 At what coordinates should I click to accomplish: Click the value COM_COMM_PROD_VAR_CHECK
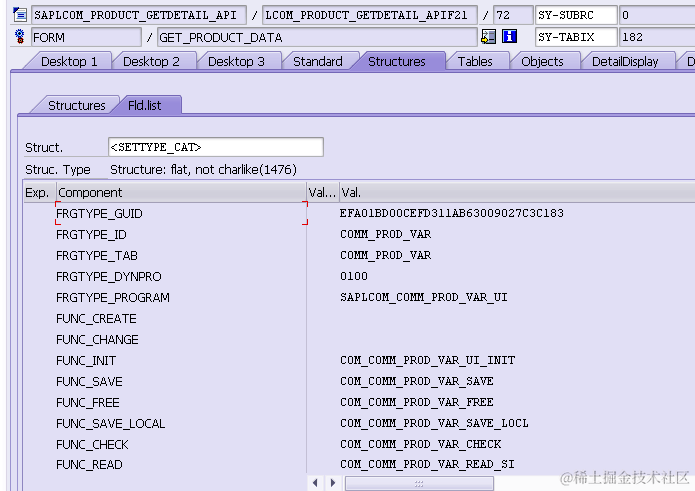click(x=421, y=444)
